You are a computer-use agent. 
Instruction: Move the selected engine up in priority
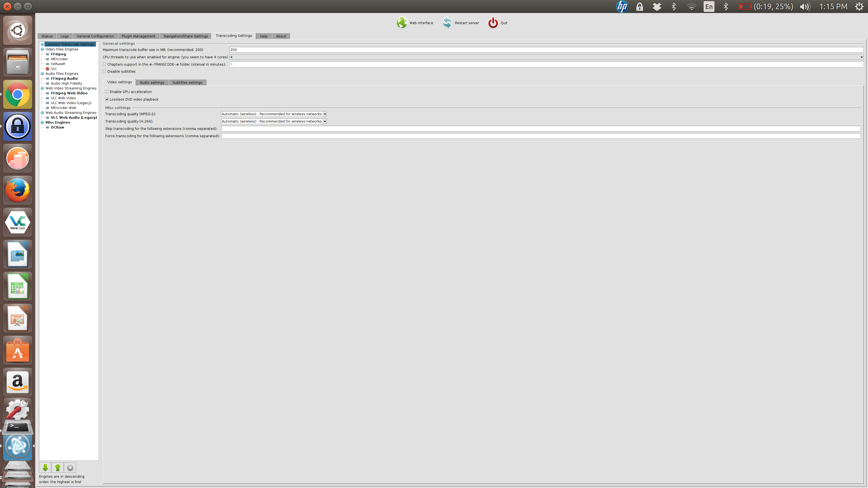pos(57,467)
